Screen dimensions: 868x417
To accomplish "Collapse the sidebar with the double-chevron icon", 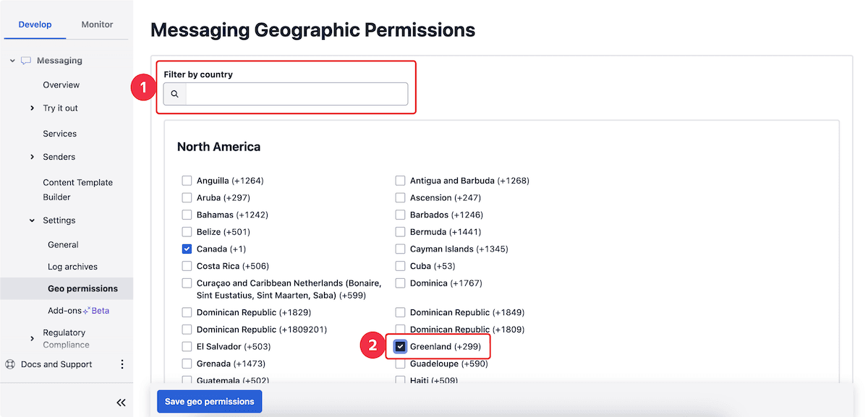I will 120,402.
